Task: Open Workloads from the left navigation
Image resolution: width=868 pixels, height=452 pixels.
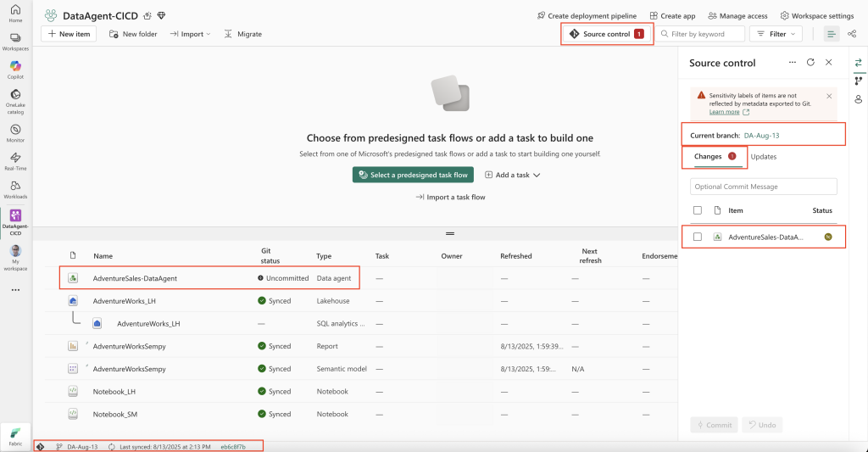Action: 15,188
